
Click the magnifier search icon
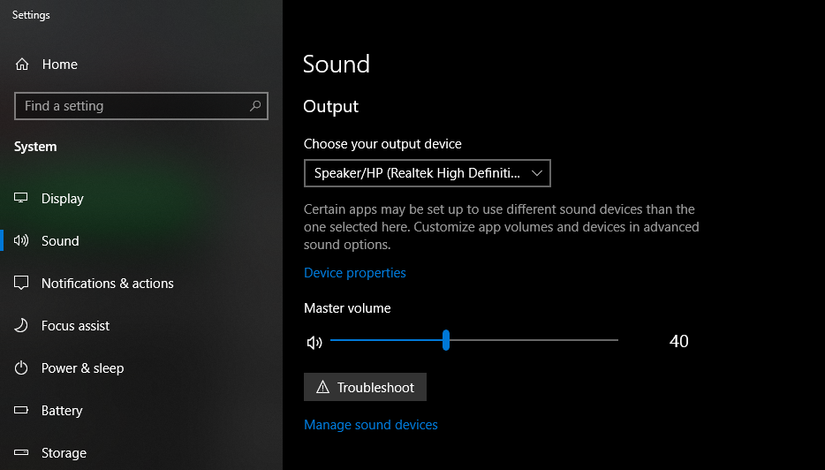click(255, 106)
